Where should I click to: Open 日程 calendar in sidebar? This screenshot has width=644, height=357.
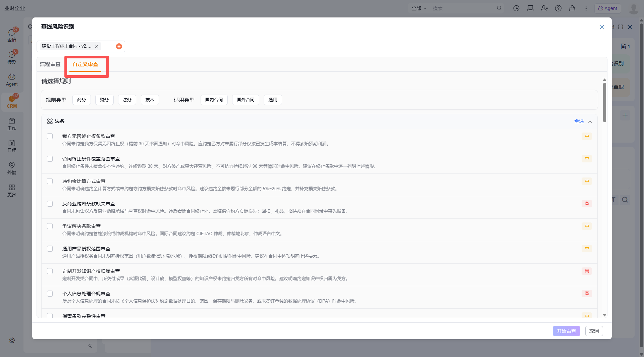(x=12, y=146)
